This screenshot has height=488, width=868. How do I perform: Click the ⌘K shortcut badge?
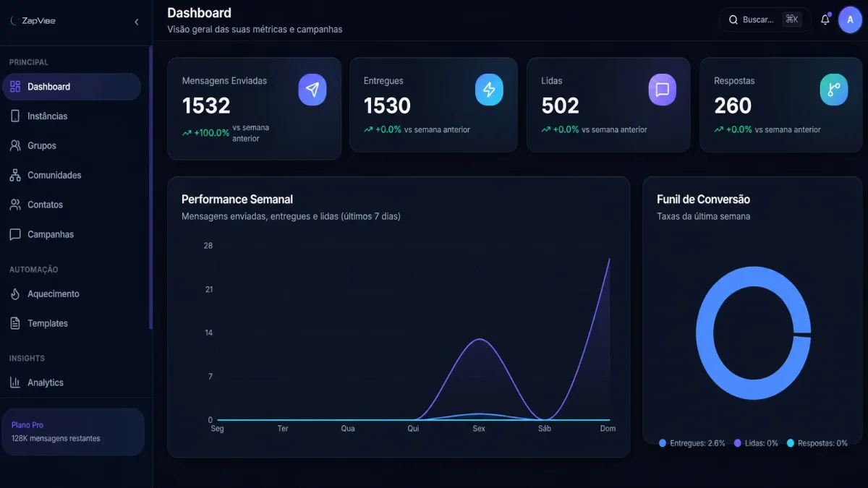click(792, 20)
